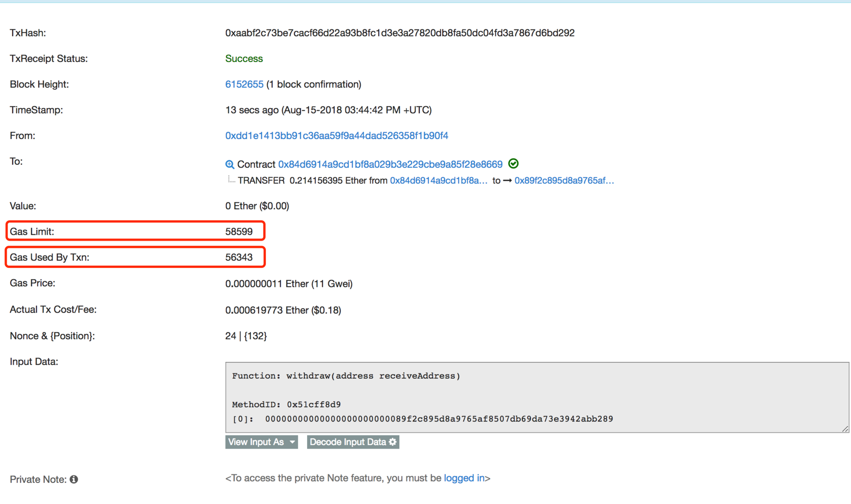Click the internal transfer tree branch icon
The width and height of the screenshot is (851, 504).
(x=230, y=179)
